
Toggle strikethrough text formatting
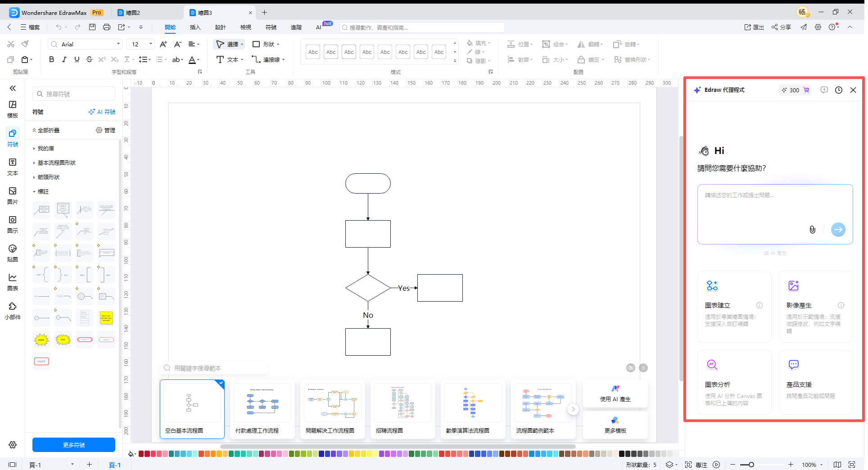89,59
